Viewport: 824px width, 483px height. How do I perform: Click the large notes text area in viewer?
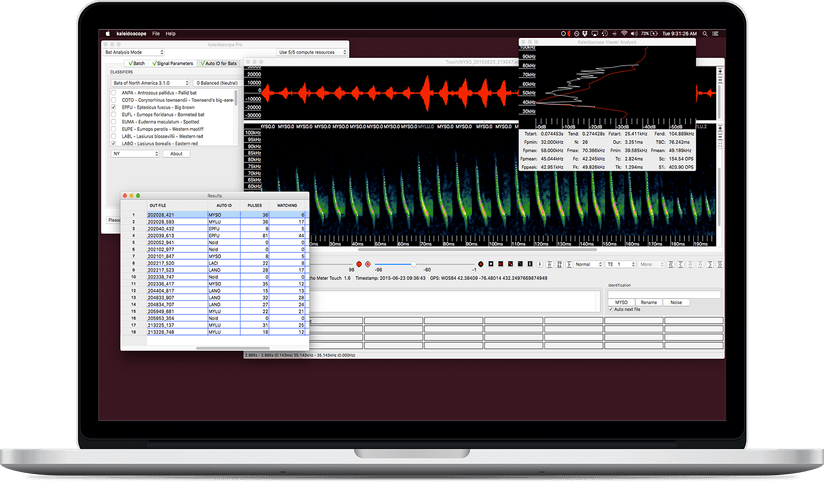coord(454,302)
